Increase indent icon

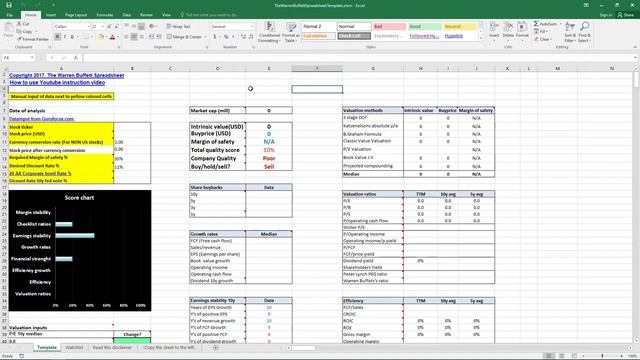(x=158, y=37)
